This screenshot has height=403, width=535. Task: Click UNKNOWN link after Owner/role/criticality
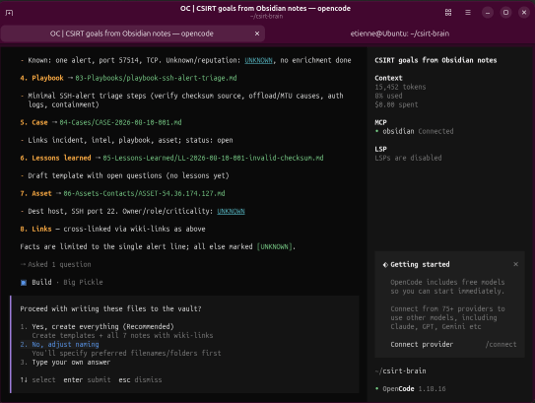coord(231,211)
